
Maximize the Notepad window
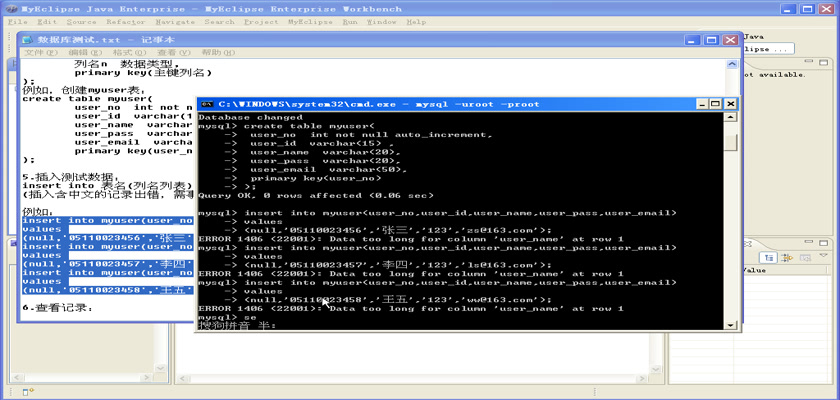(711, 40)
